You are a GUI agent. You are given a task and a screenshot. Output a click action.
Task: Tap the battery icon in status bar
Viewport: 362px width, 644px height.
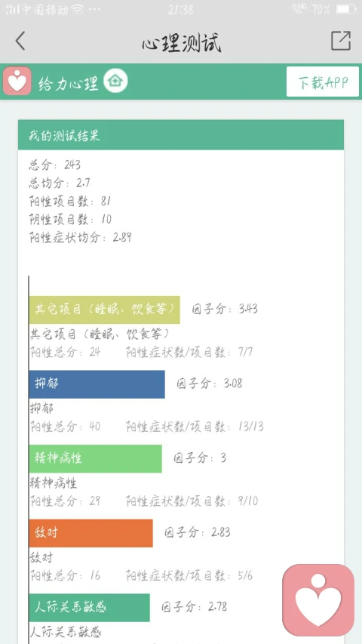tap(346, 9)
